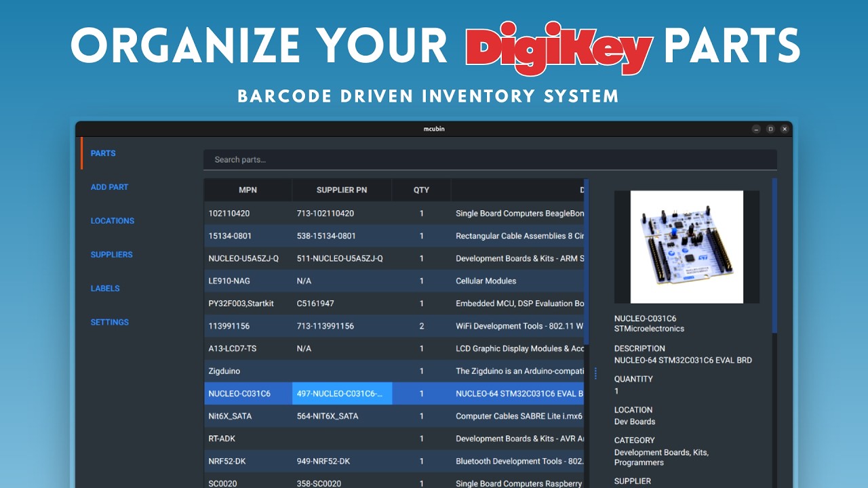Image resolution: width=868 pixels, height=488 pixels.
Task: Select the NRF52-DK MPN cell
Action: 248,461
